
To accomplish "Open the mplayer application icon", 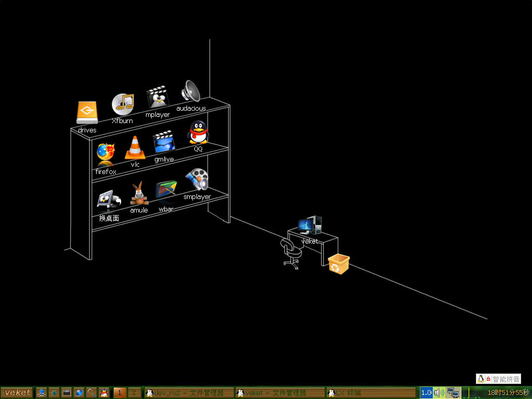I will click(158, 97).
